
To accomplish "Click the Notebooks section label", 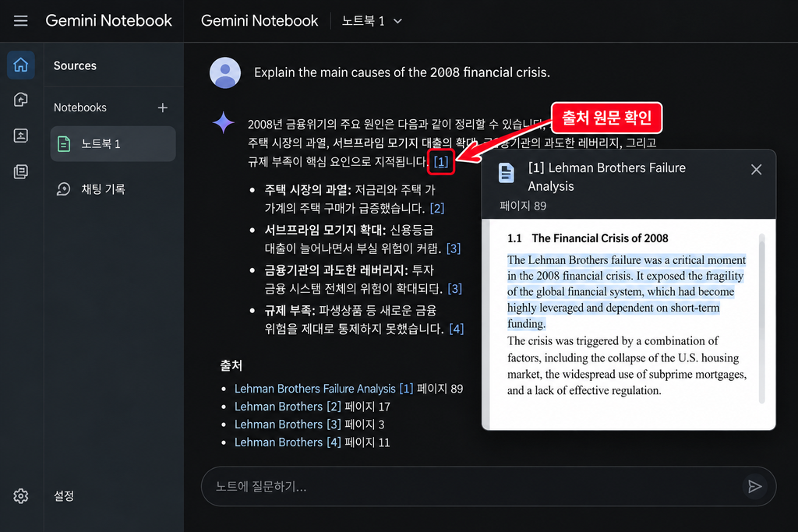I will point(80,107).
